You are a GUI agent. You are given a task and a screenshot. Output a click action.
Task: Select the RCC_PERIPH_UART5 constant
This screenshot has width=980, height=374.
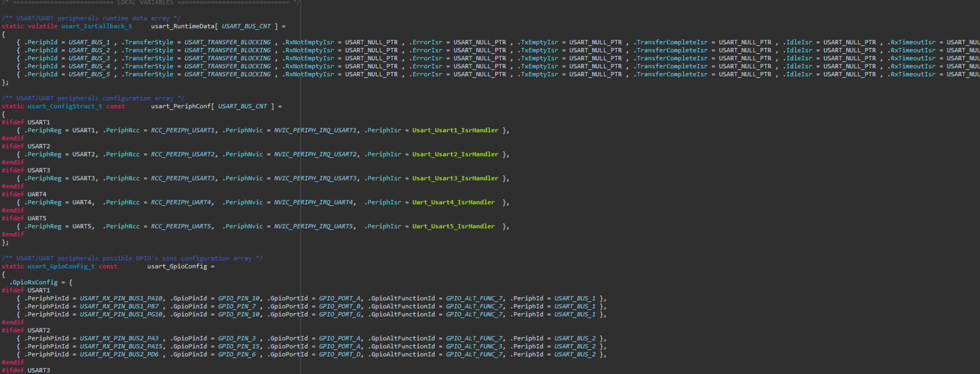[x=181, y=226]
